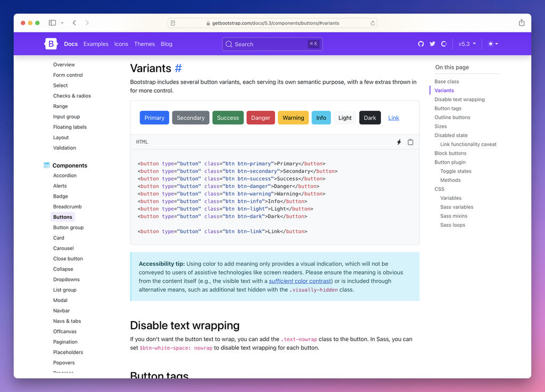Expand the theme switcher chevron

(x=496, y=44)
